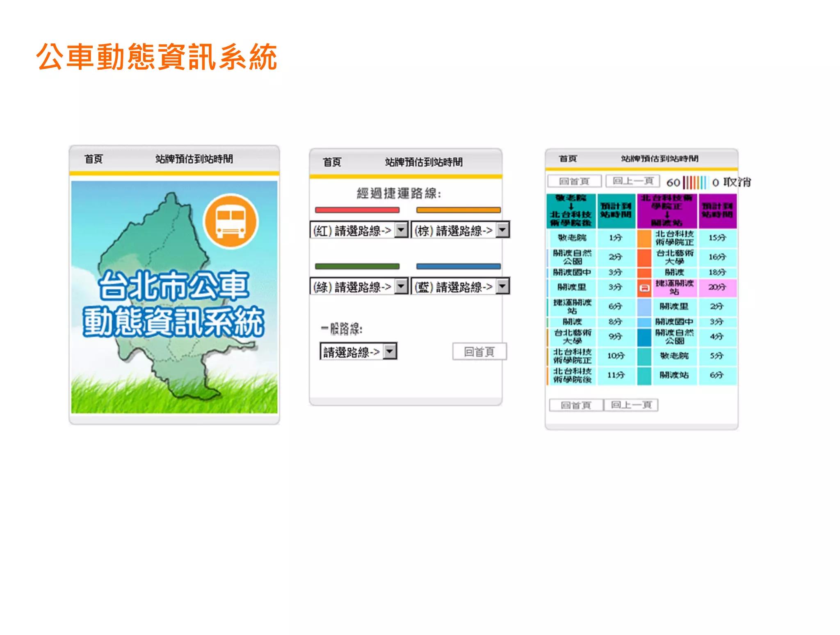The image size is (840, 635).
Task: Click 北台科技術學院後 stop with 11分 arrival
Action: pyautogui.click(x=572, y=375)
